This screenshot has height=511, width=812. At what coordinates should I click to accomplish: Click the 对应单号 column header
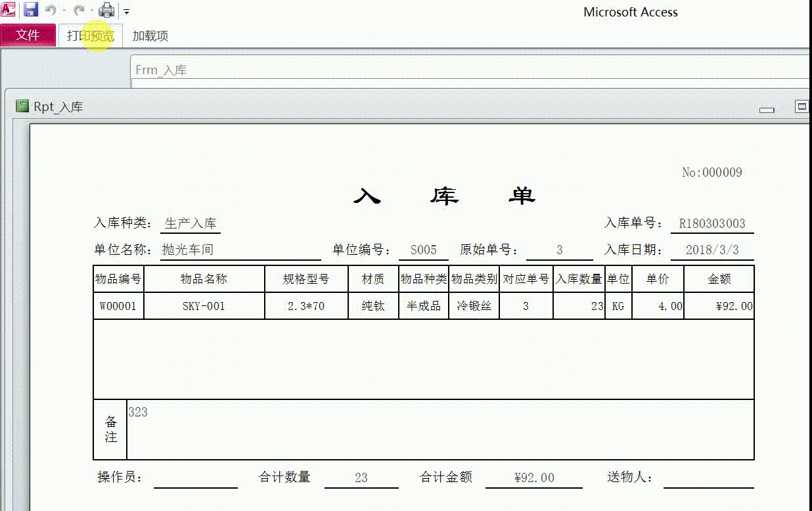point(526,279)
